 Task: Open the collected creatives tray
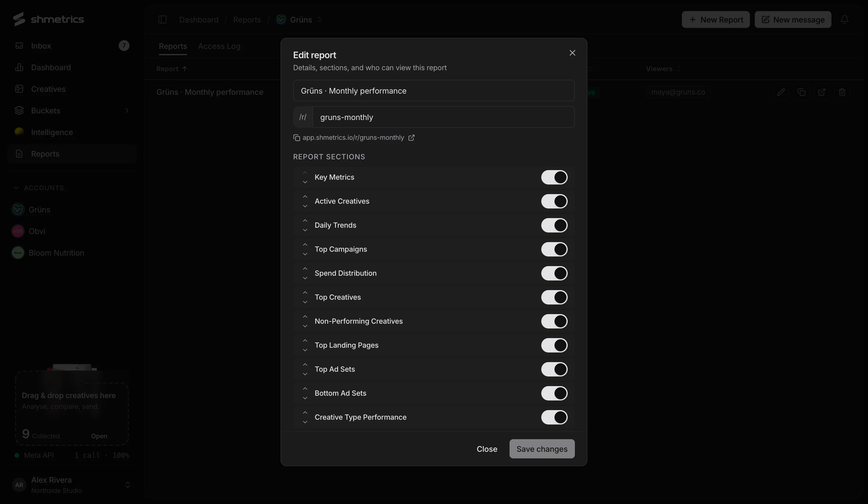pyautogui.click(x=99, y=436)
